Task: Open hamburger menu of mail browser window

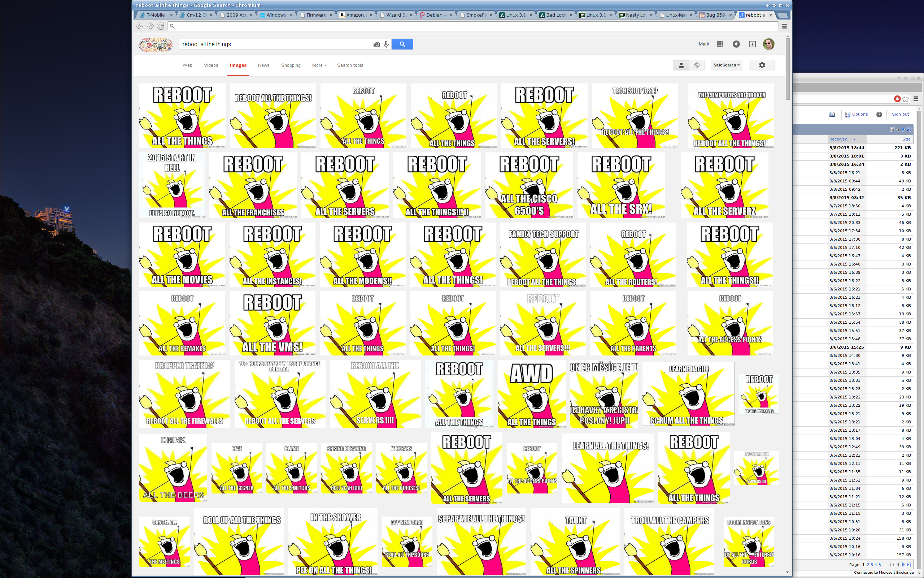Action: tap(916, 99)
